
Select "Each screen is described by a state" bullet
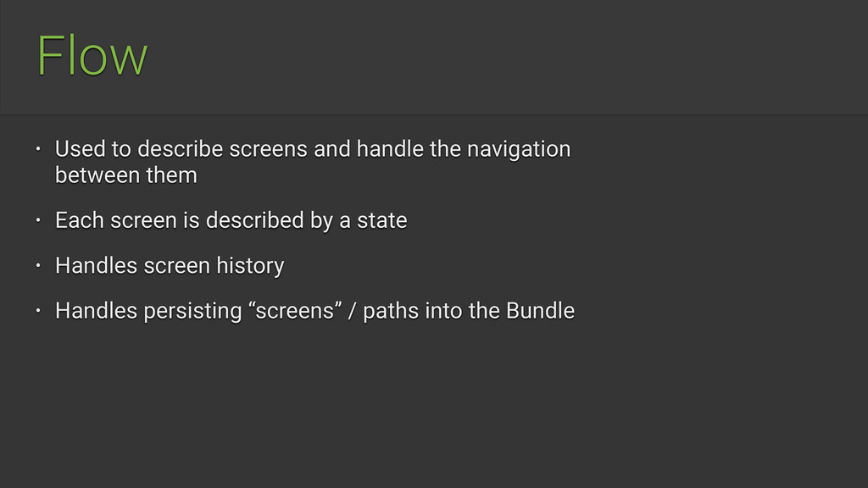[x=231, y=220]
